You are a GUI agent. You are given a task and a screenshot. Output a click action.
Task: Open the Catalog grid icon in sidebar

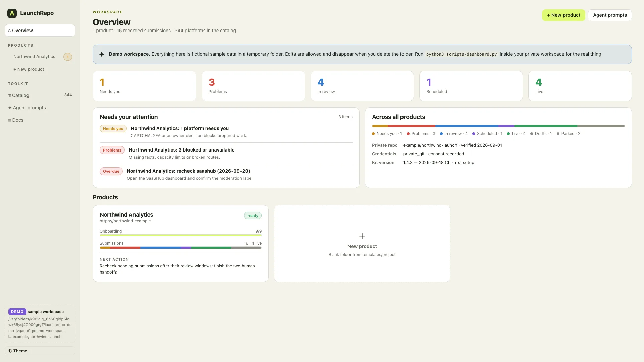click(x=10, y=96)
